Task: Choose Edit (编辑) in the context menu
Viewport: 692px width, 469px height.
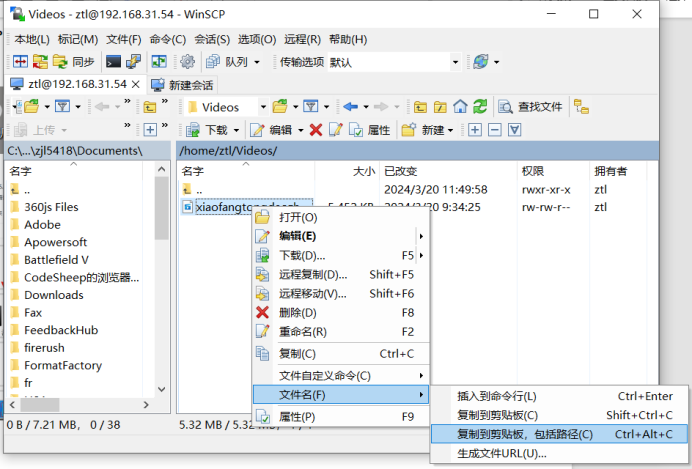Action: (341, 236)
